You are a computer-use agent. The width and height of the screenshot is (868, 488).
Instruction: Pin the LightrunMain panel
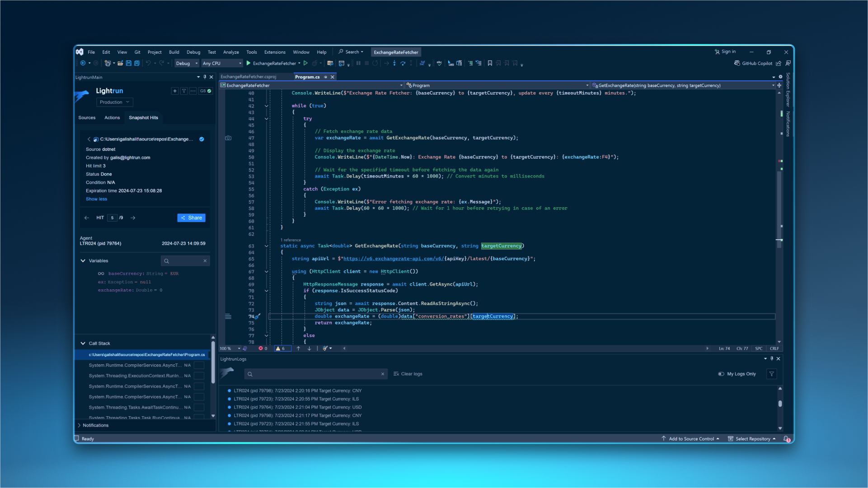[205, 77]
